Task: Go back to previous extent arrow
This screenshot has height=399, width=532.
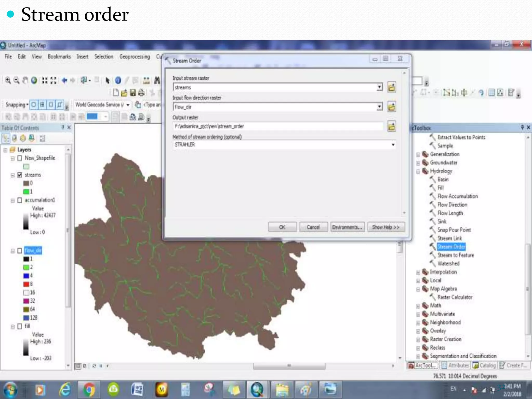Action: click(x=64, y=81)
